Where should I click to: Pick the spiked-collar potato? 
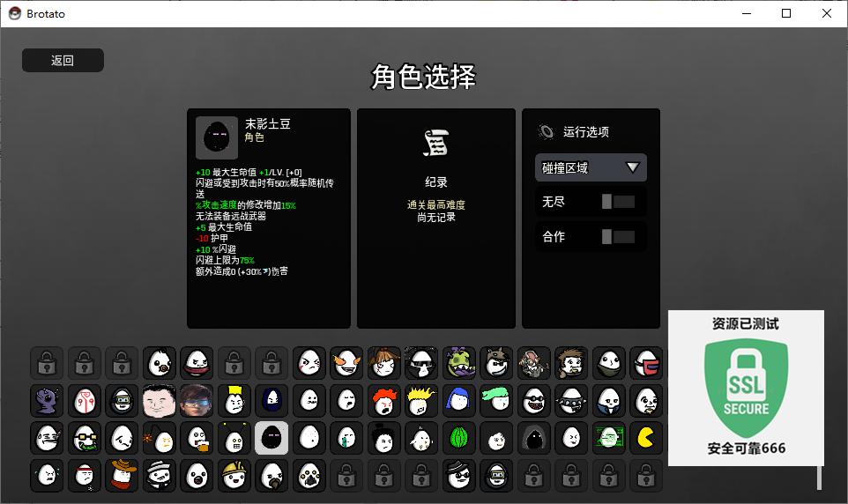[571, 401]
